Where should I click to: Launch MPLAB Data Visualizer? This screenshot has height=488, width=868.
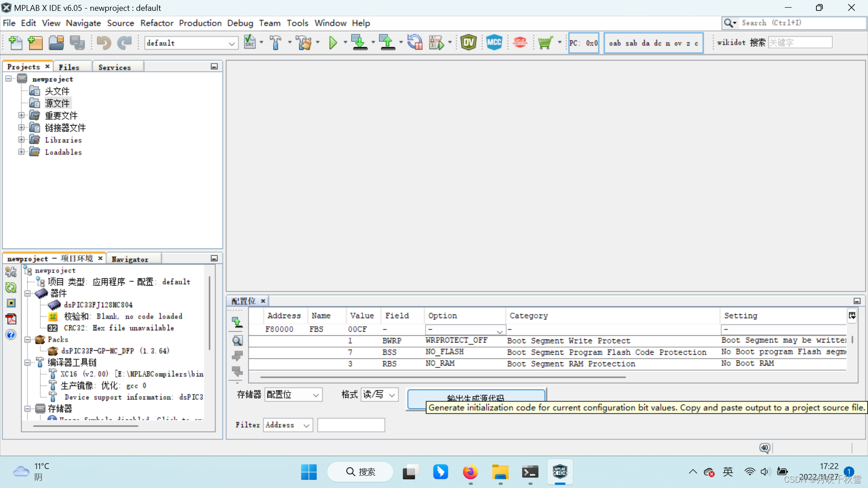[469, 42]
